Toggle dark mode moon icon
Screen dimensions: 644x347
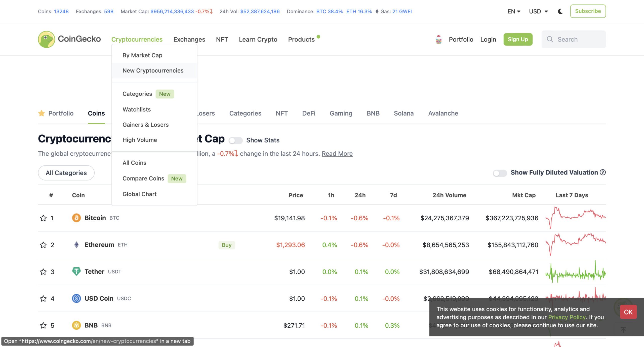[x=560, y=11]
